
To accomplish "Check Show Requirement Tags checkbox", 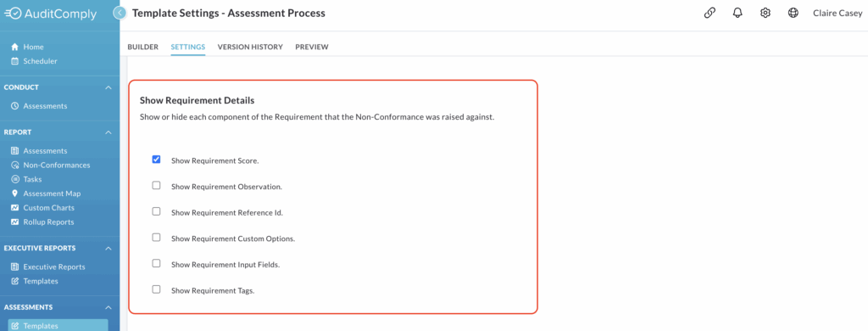I will (x=156, y=289).
